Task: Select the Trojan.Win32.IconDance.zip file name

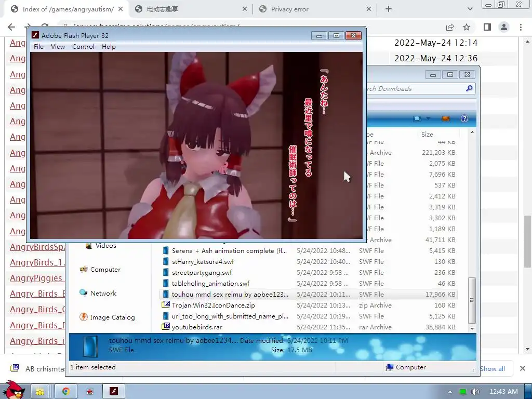Action: click(x=214, y=305)
